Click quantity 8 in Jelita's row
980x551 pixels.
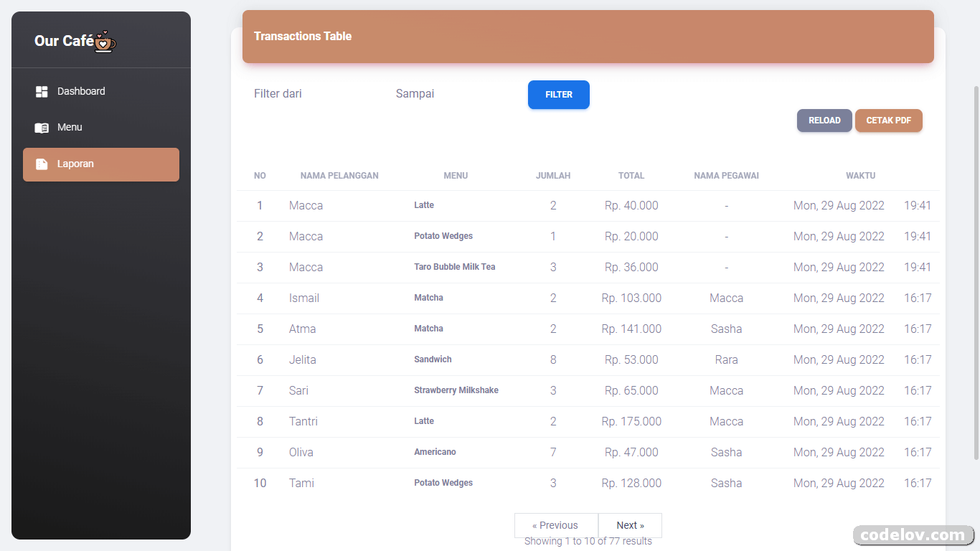coord(553,359)
